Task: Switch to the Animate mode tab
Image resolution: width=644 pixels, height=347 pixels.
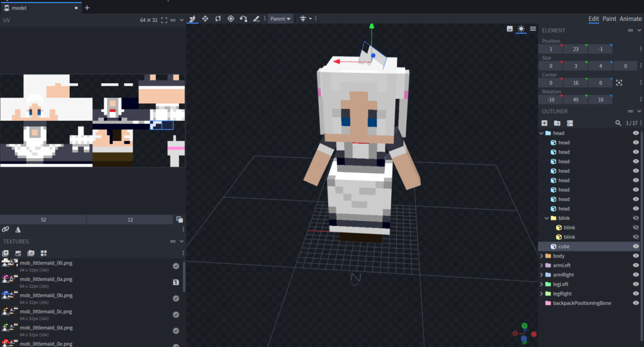Action: 631,19
